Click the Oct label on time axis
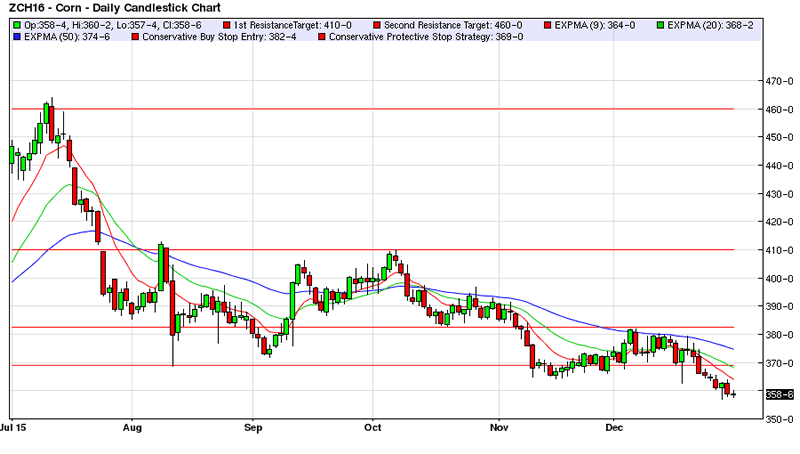 coord(373,426)
